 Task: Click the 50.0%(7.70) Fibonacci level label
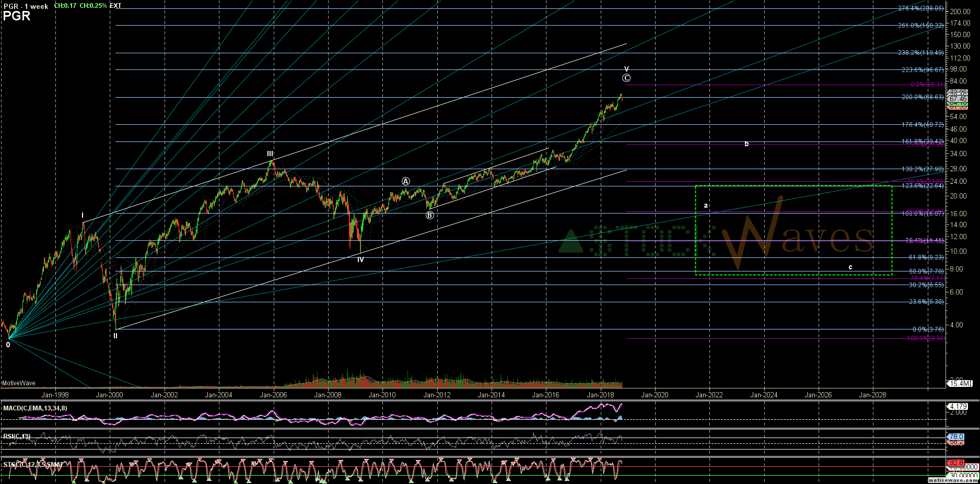coord(926,271)
